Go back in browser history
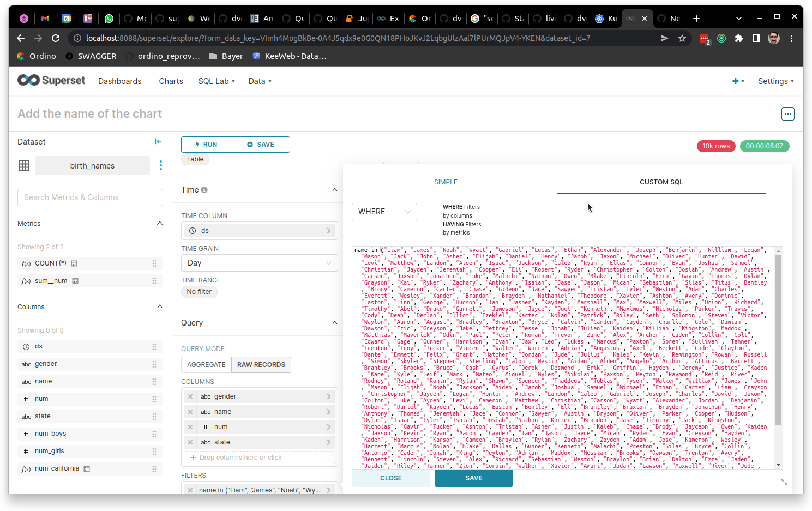The width and height of the screenshot is (812, 511). tap(21, 38)
